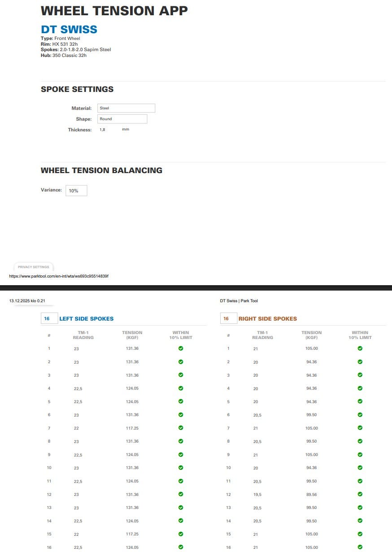Click the Hub: 350 Classic 32h line

click(64, 55)
